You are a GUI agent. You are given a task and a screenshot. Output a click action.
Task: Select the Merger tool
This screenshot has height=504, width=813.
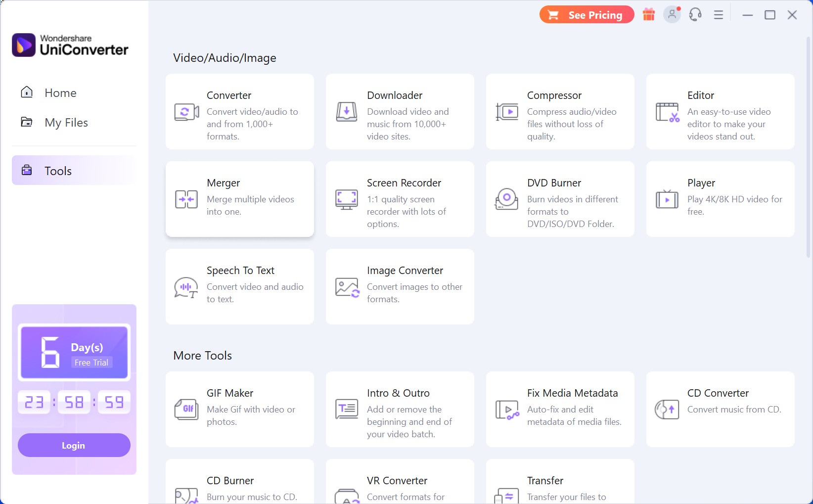pyautogui.click(x=240, y=199)
